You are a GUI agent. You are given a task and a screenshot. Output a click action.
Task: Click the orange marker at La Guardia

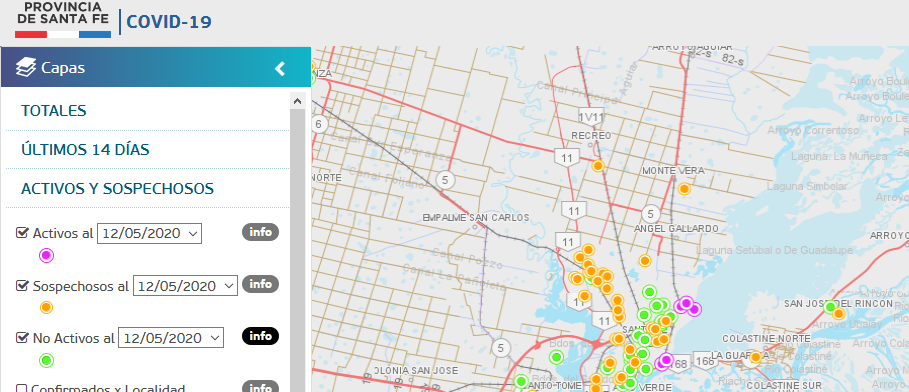point(755,357)
